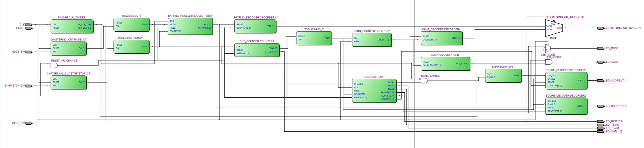Click the DATAB input label on MUX21
The width and height of the screenshot is (644, 148).
549,29
